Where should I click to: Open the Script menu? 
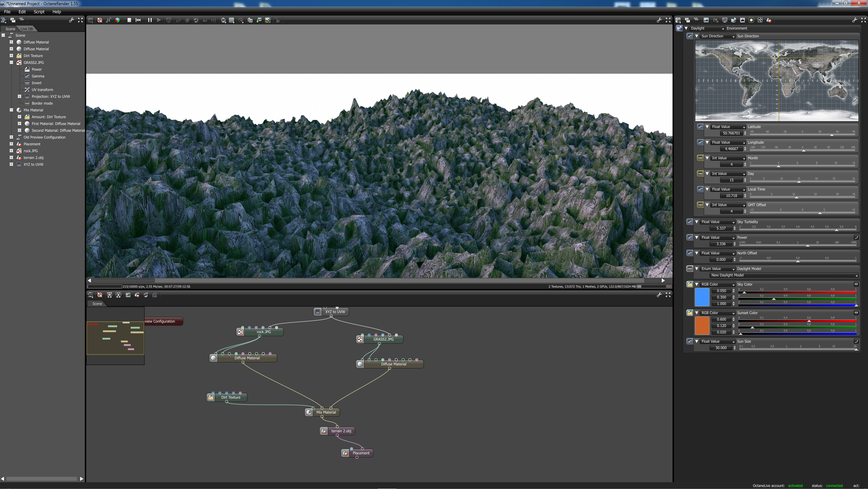(39, 12)
